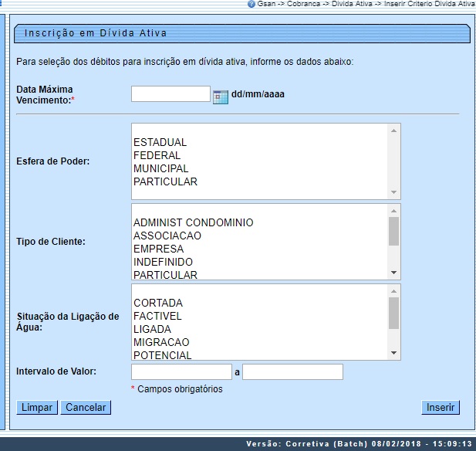Open the calendar date picker icon
Screen dimensions: 476x451
coord(221,97)
